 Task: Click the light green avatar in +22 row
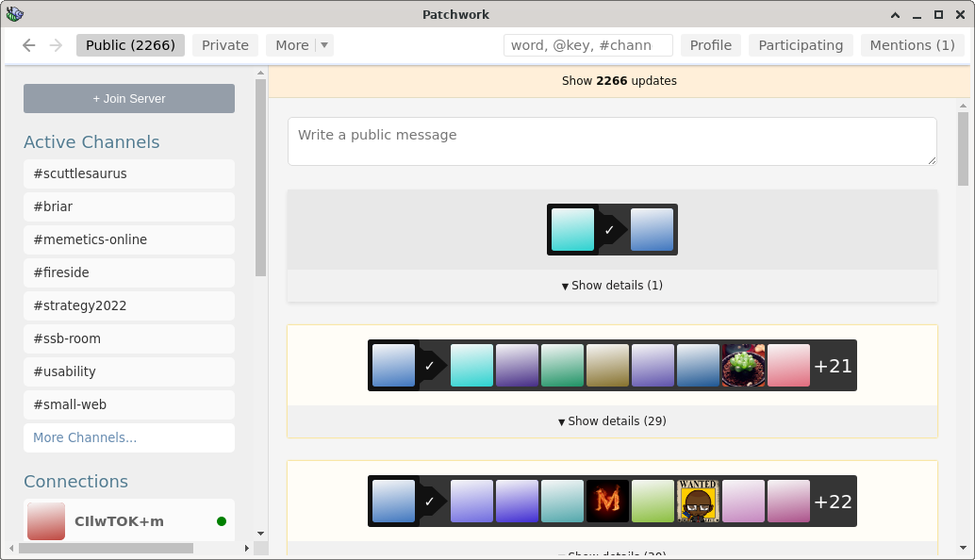(x=653, y=501)
